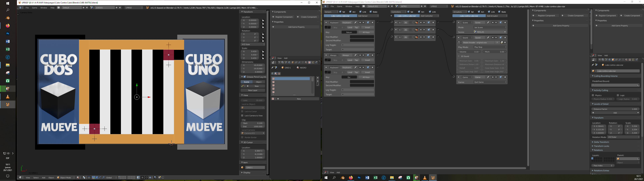
Task: Click the Volume slider of Sound actuator
Action: coord(469,52)
